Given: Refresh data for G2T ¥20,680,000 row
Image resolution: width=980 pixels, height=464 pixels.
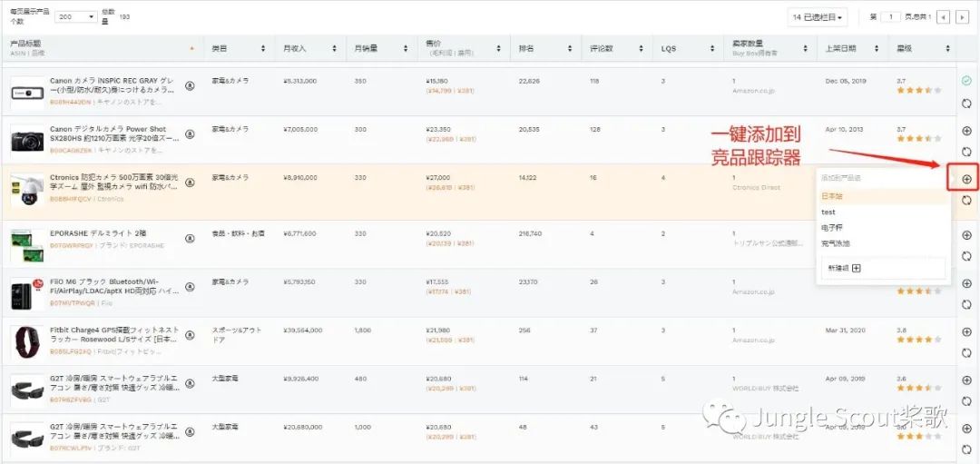Looking at the screenshot, I should (x=966, y=449).
